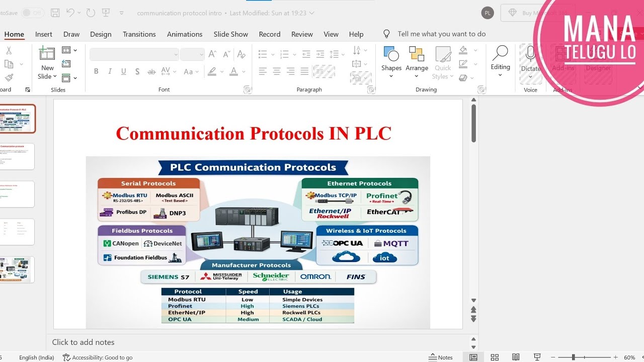The width and height of the screenshot is (644, 362).
Task: Click Accessibility: Good to go status
Action: point(98,357)
